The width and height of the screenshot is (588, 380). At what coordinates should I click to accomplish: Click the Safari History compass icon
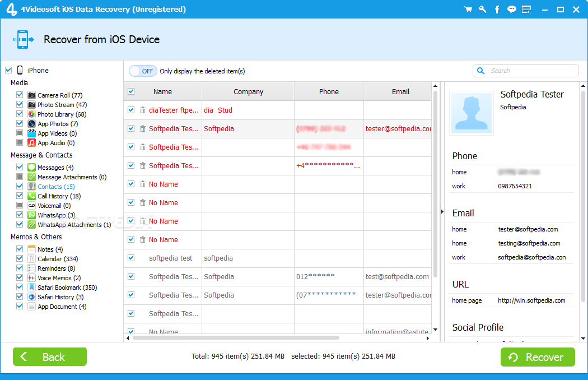[x=32, y=296]
